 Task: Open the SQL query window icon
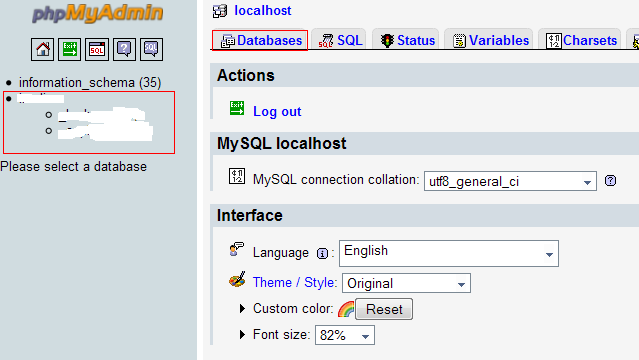(97, 49)
